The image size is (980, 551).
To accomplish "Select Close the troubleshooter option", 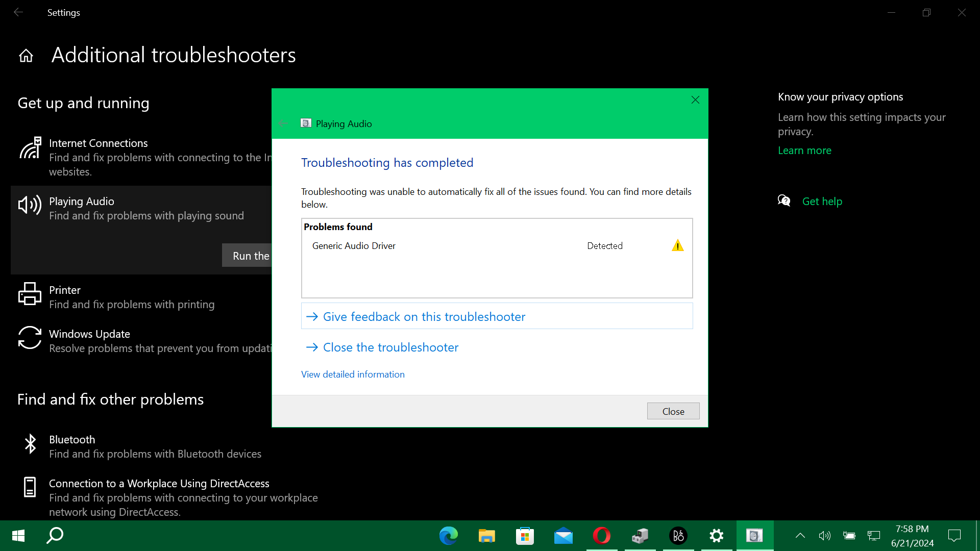I will point(390,347).
